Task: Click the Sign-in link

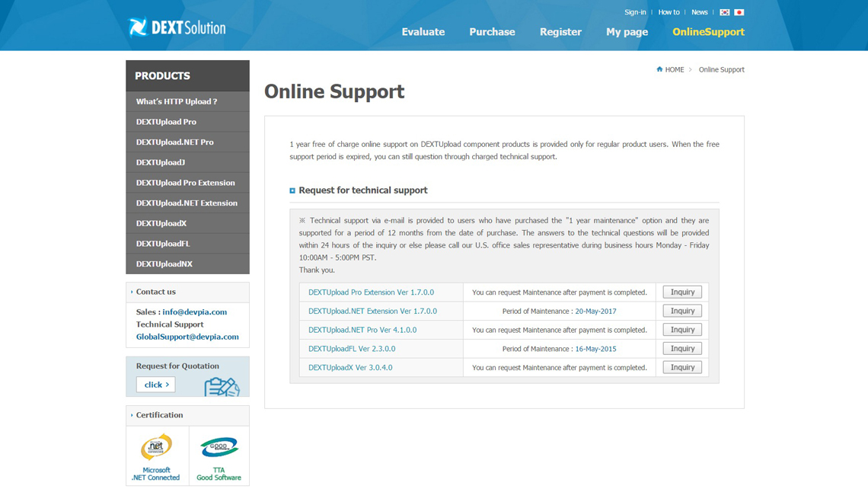Action: 635,12
